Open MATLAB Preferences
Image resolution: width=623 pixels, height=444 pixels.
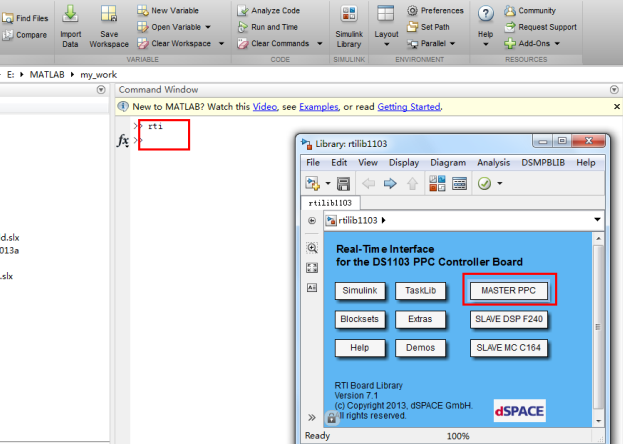(x=435, y=10)
